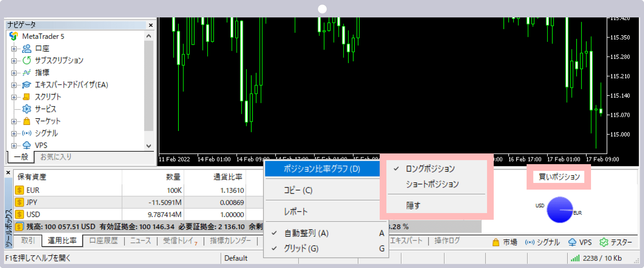Click the スクリプト script icon
The width and height of the screenshot is (644, 268).
click(x=26, y=97)
